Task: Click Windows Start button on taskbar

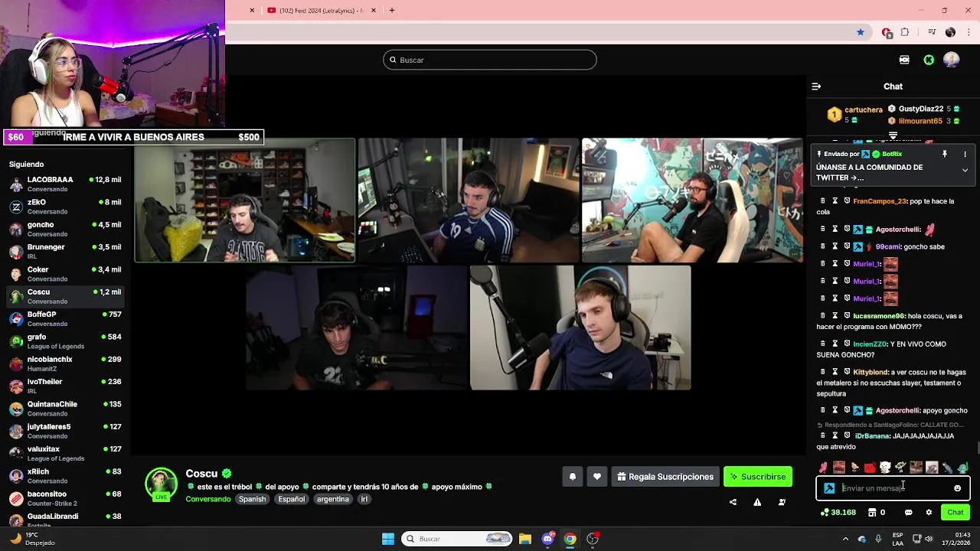Action: [x=388, y=539]
